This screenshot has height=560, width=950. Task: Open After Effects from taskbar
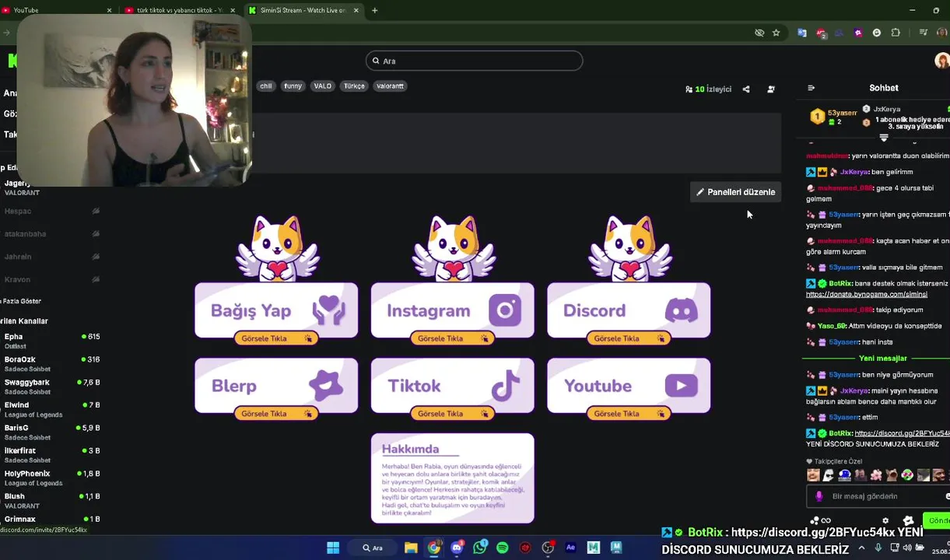570,548
